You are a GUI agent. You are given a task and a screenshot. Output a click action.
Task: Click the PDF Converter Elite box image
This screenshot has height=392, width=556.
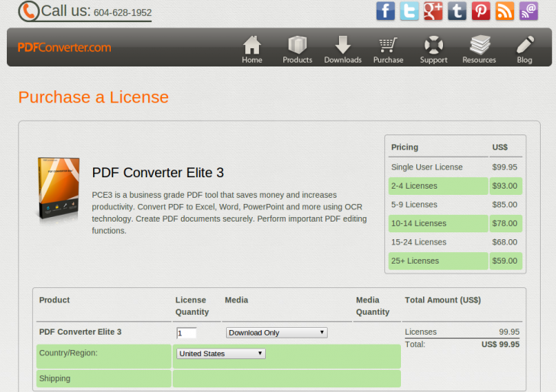(x=58, y=191)
